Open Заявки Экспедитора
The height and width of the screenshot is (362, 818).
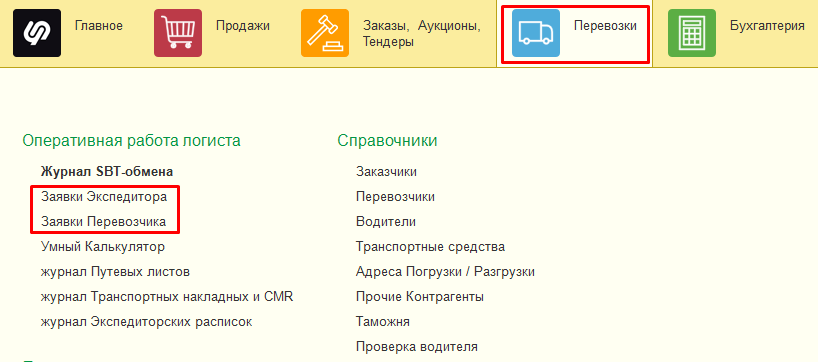coord(104,197)
